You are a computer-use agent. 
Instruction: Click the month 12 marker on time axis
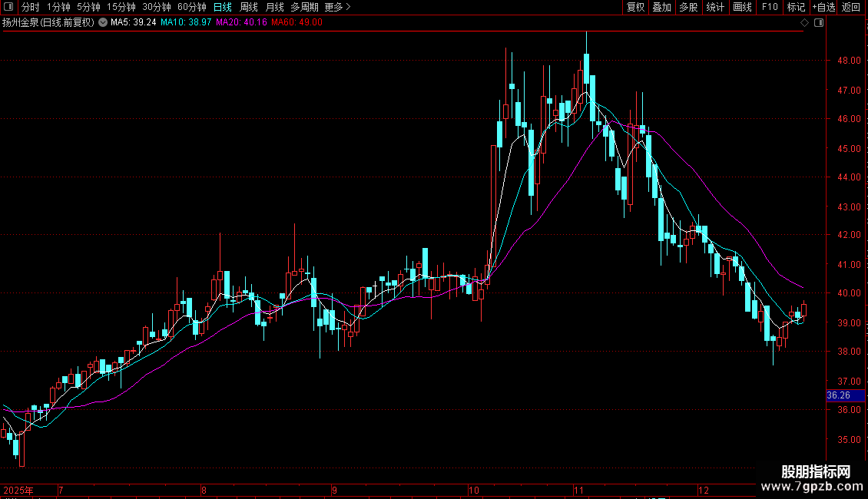tap(703, 491)
